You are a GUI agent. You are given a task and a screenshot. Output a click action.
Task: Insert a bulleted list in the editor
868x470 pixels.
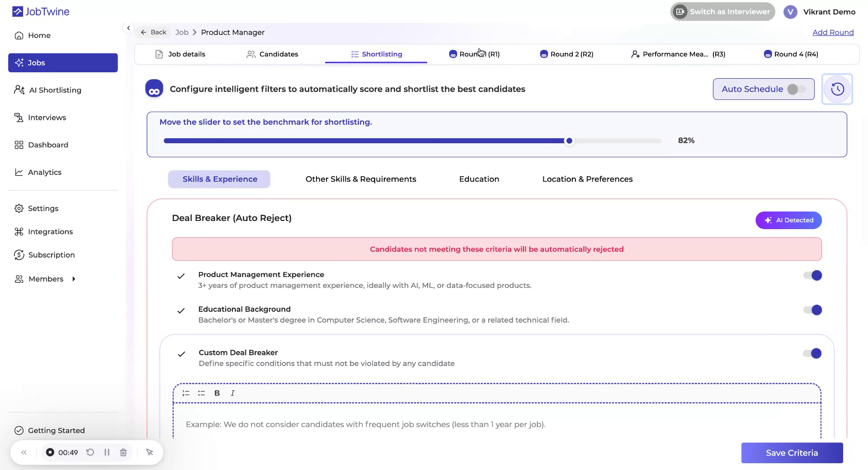point(201,393)
